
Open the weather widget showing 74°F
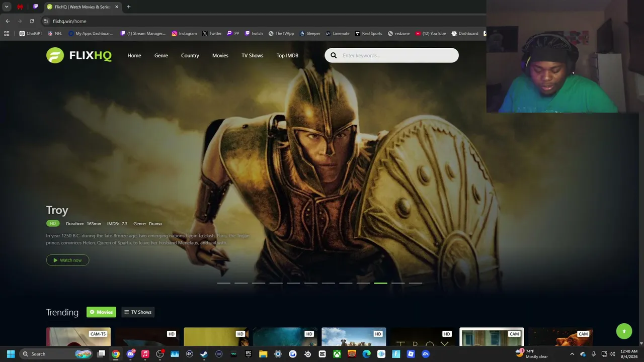coord(532,354)
